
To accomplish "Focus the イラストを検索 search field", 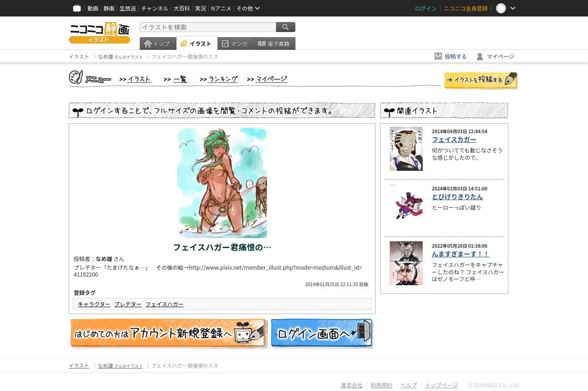I will [208, 27].
